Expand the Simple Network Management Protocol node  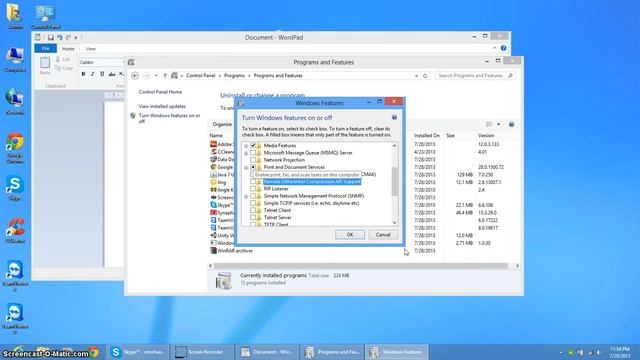coord(246,196)
